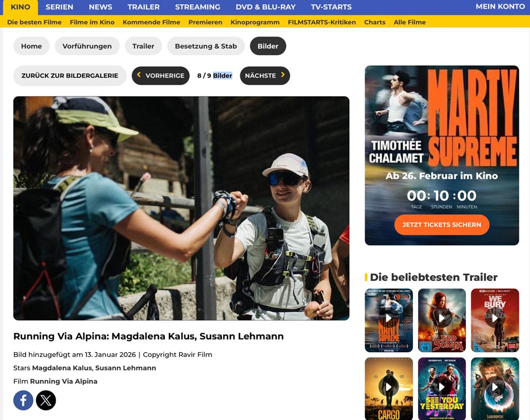Go to the previous image with VORHERIGE
Viewport: 530px width, 420px height.
161,76
